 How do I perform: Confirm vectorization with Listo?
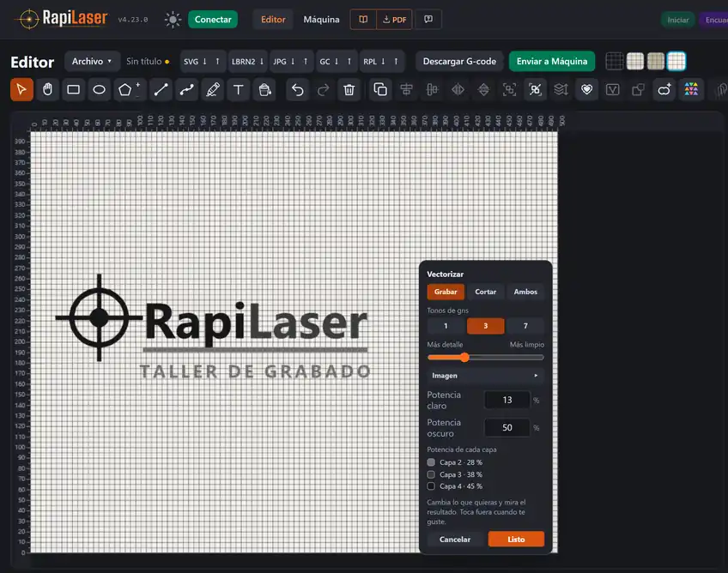516,540
